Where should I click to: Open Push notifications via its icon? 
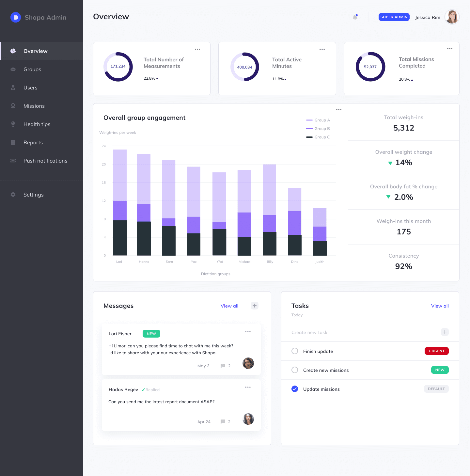point(13,161)
